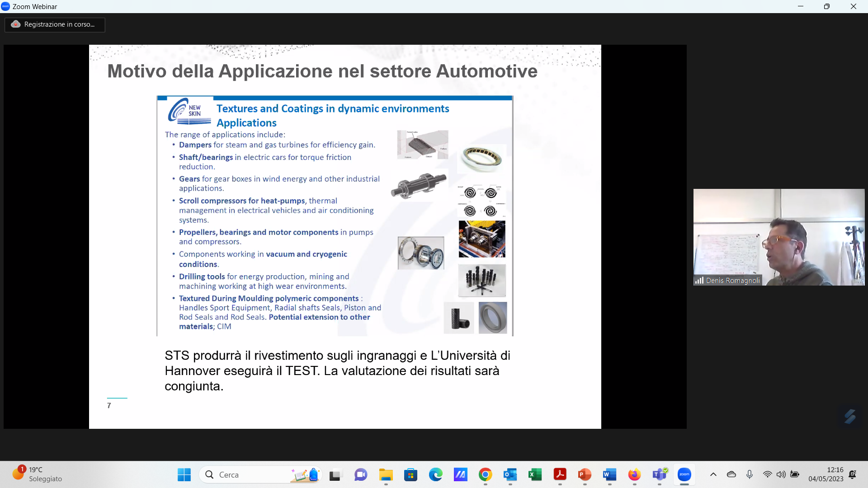Open File Explorer from taskbar
This screenshot has height=488, width=868.
[386, 474]
